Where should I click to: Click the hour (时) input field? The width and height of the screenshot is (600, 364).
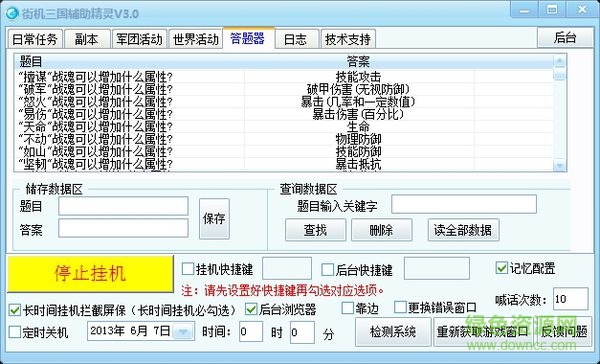click(251, 331)
